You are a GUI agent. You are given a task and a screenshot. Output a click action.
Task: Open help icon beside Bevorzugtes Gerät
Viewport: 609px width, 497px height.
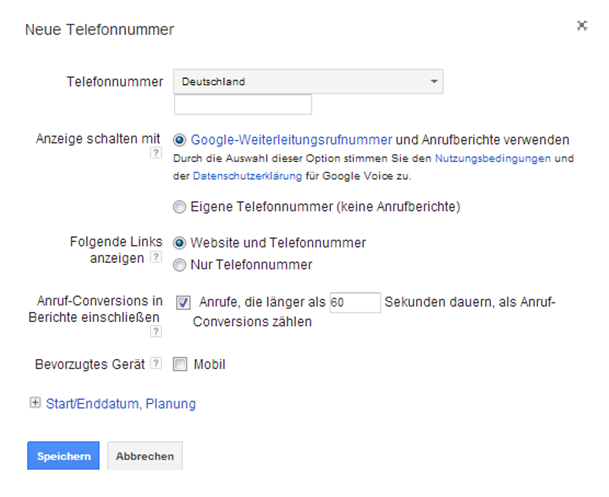tap(156, 363)
